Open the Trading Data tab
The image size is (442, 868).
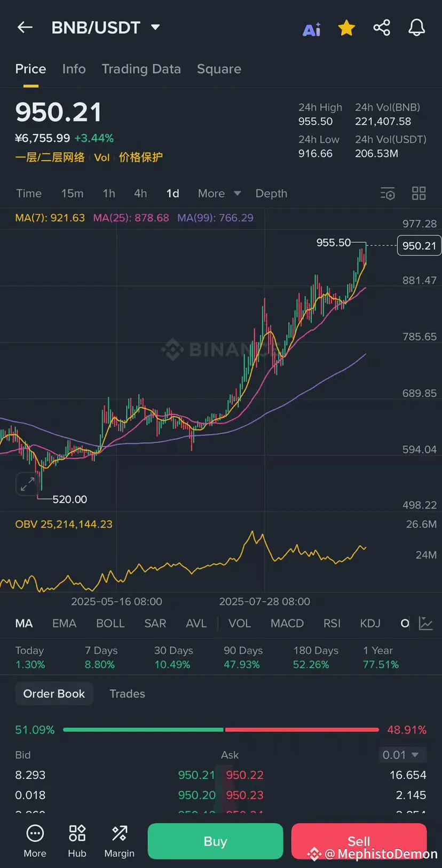(141, 69)
